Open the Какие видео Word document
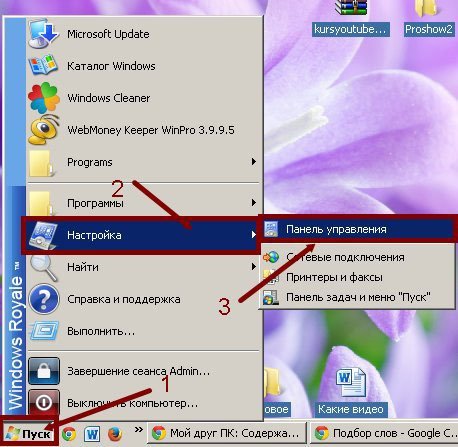 pos(351,392)
